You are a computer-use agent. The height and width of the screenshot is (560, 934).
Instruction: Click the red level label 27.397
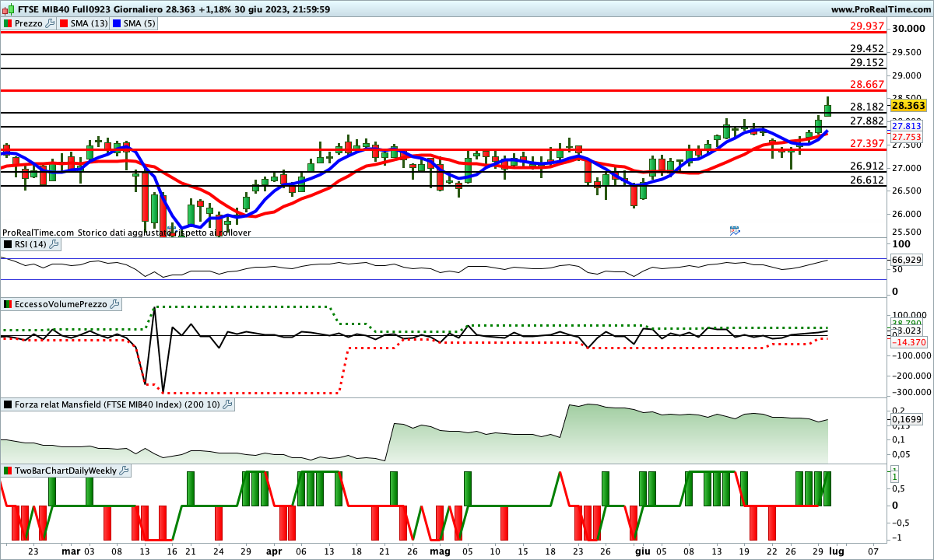867,143
